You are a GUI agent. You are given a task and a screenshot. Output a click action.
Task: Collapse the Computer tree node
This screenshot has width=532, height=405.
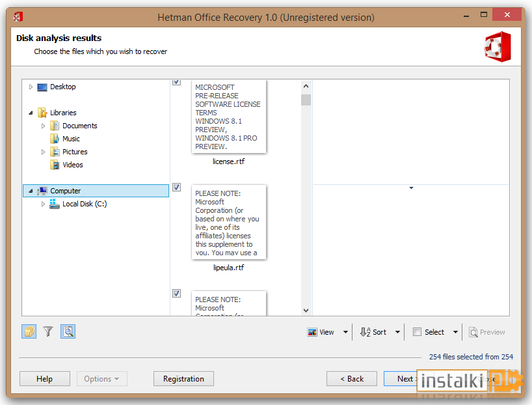coord(31,191)
